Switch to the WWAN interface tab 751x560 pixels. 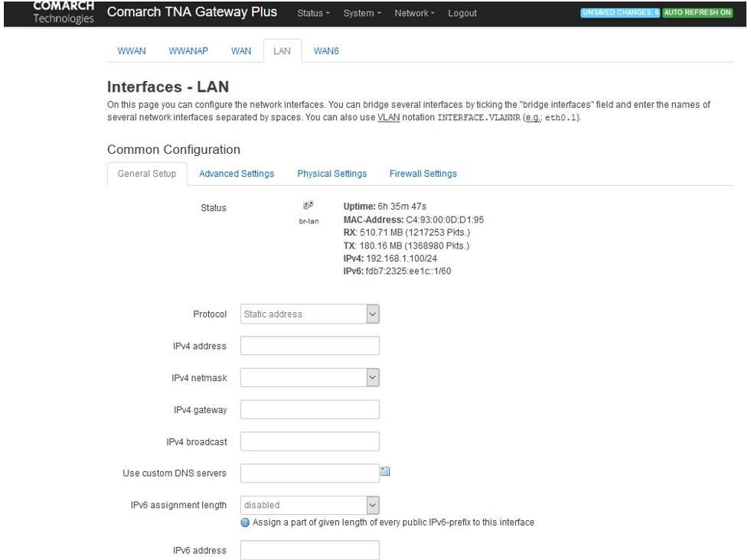132,50
